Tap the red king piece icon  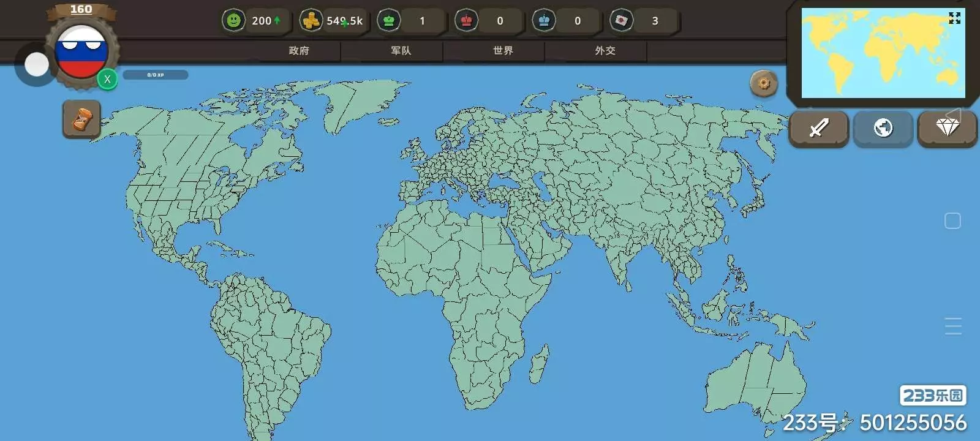tap(467, 20)
